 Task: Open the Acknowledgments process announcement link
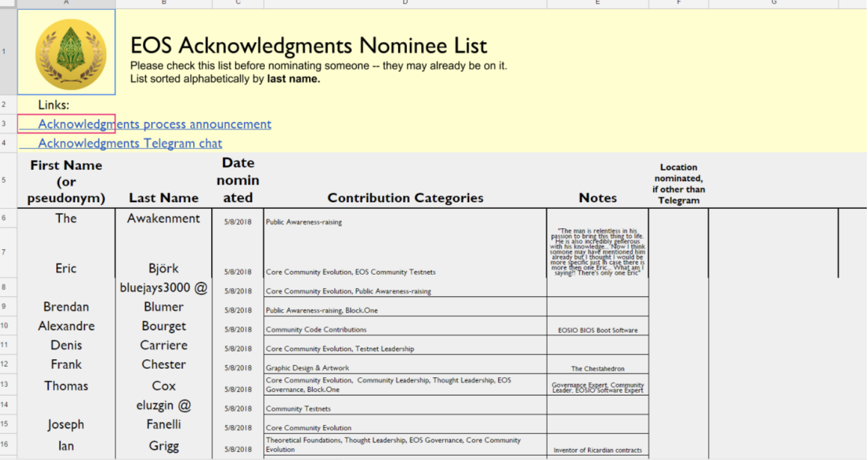(155, 124)
